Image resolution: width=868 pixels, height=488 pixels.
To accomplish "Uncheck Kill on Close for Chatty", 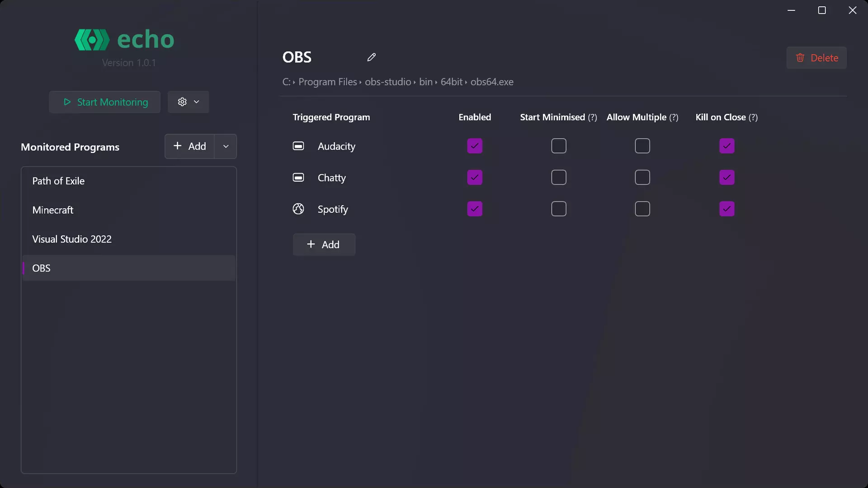I will (x=727, y=178).
